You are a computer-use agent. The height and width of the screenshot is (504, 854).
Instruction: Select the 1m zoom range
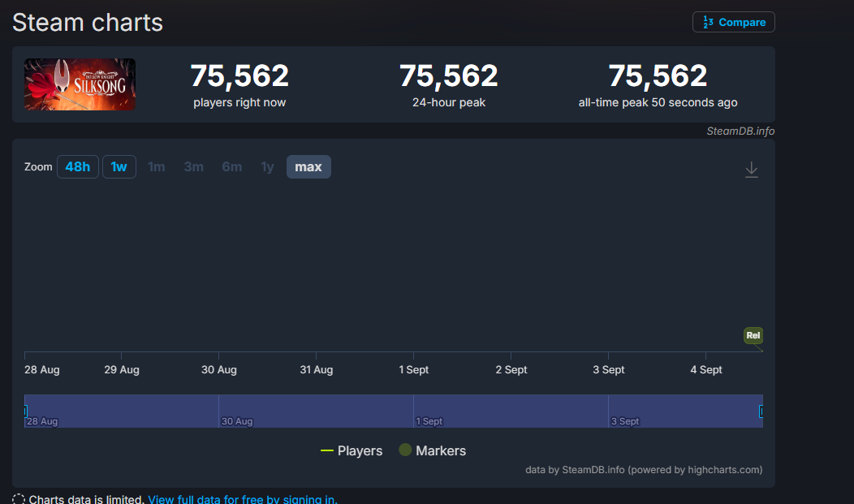click(x=156, y=167)
